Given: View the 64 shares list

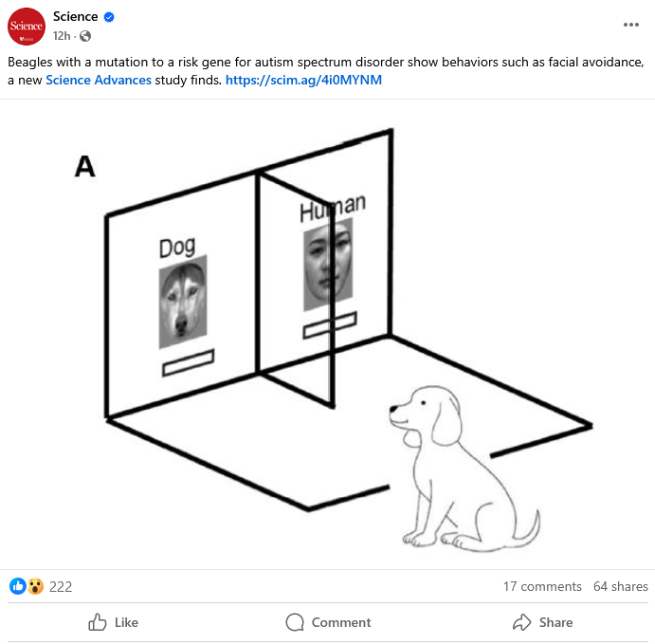Looking at the screenshot, I should click(621, 586).
